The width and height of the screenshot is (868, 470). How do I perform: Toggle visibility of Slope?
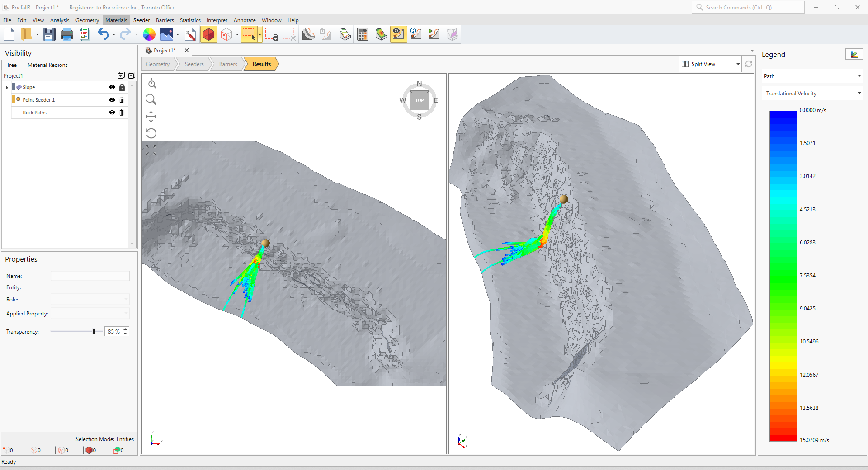point(112,87)
